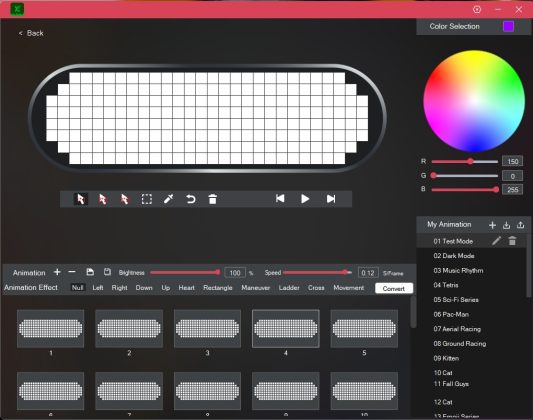Apply the Movement effect
Viewport: 533px width, 420px height.
point(348,287)
